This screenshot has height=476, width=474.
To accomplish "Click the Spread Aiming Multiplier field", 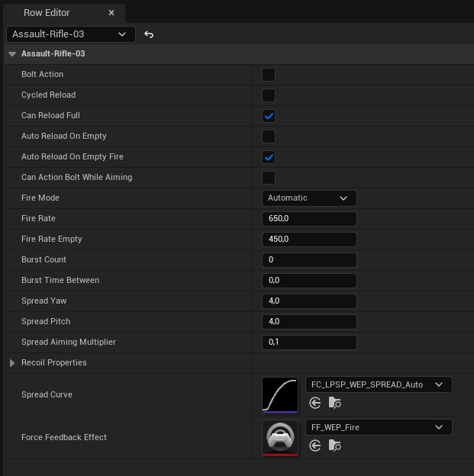I will [x=309, y=343].
